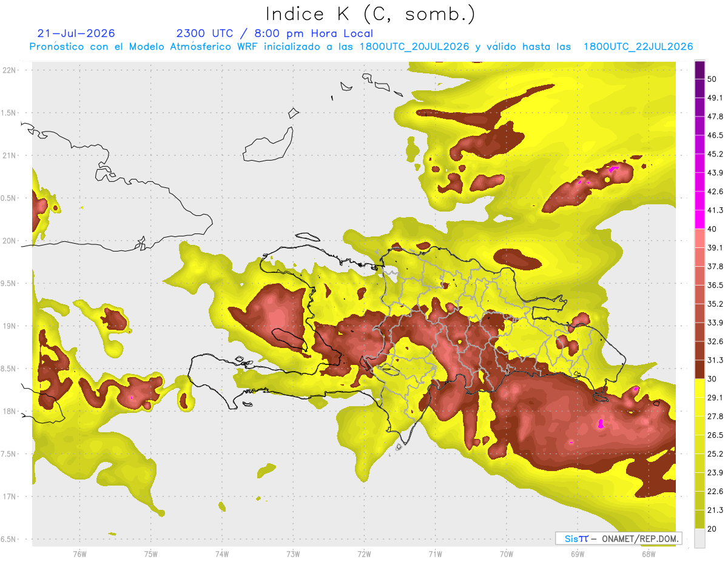728x562 pixels.
Task: Click the colorbar label "31.3"
Action: (715, 360)
